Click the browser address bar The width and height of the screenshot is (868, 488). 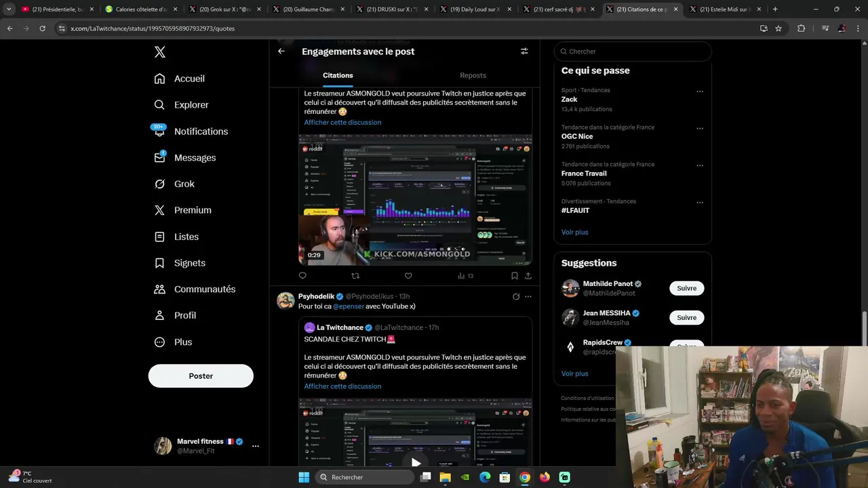pos(407,28)
